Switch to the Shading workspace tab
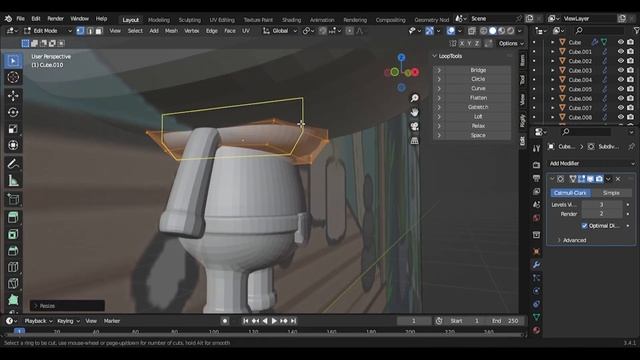This screenshot has width=640, height=360. click(291, 20)
